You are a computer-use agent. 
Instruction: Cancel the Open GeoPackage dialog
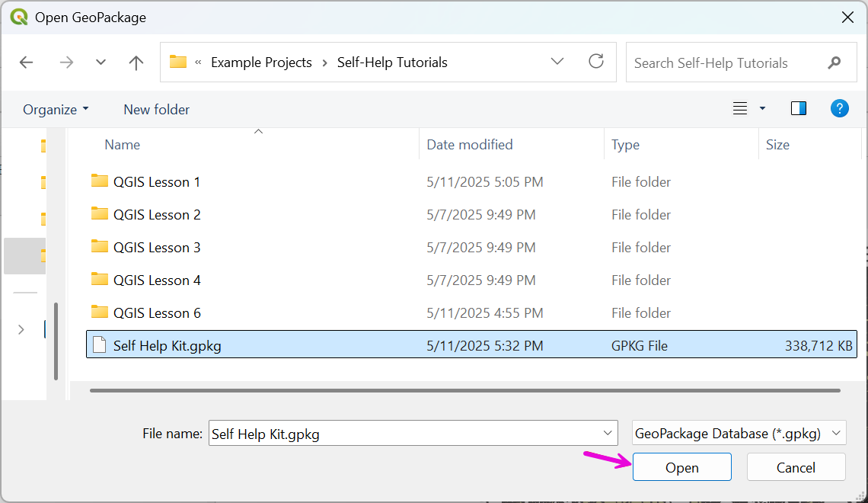(x=796, y=467)
